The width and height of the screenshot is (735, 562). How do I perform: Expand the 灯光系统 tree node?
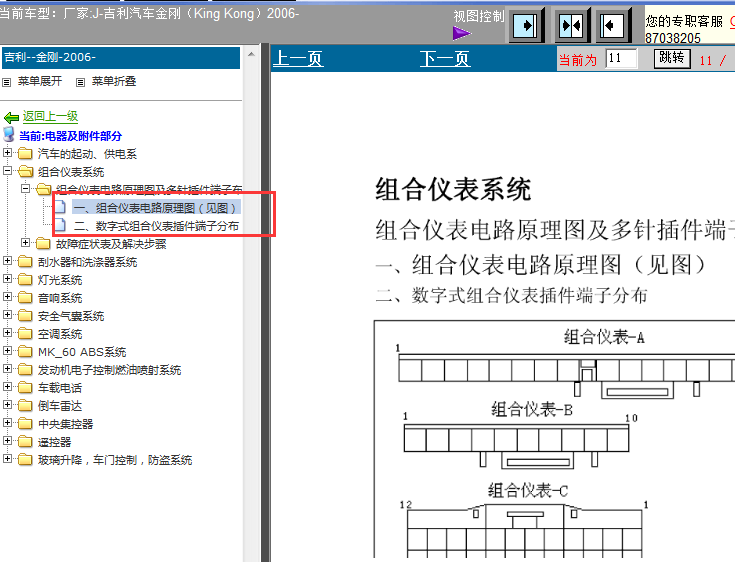pos(8,278)
